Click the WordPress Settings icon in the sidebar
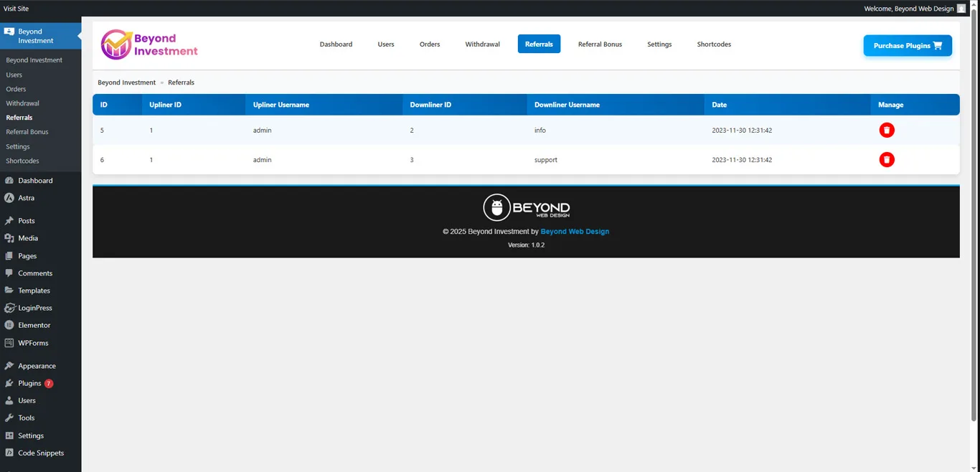Viewport: 980px width, 472px height. pyautogui.click(x=9, y=435)
